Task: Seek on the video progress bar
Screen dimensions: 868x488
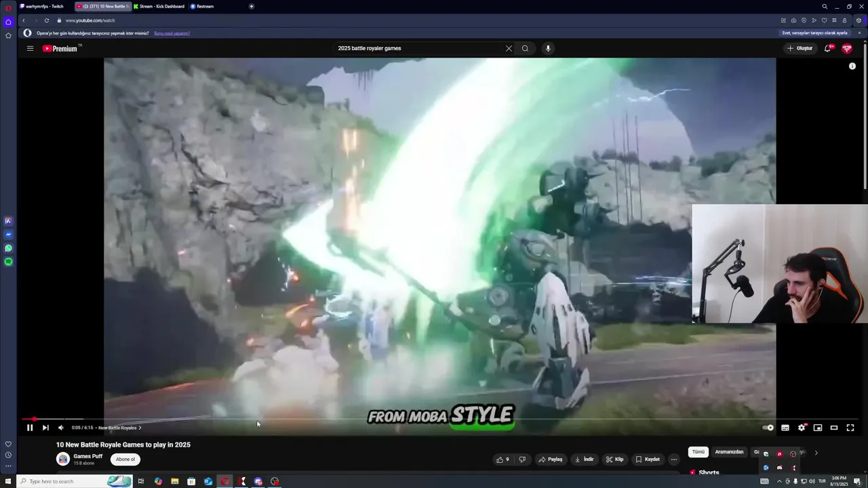Action: click(439, 420)
